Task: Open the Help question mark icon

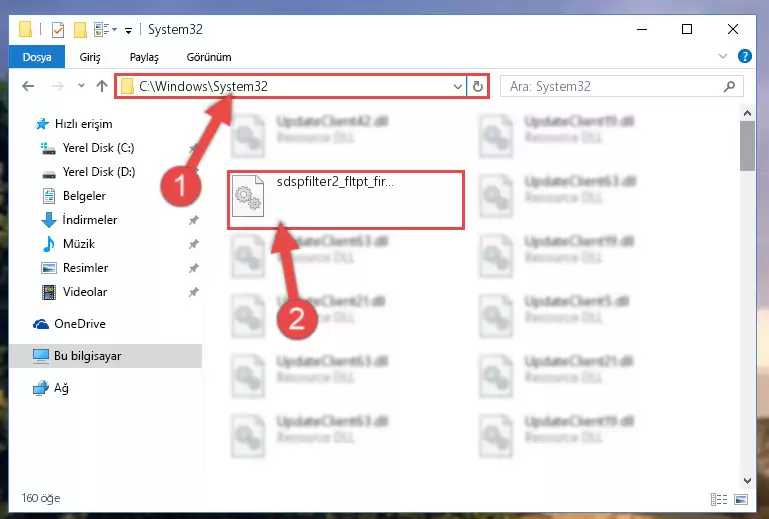Action: [x=744, y=56]
